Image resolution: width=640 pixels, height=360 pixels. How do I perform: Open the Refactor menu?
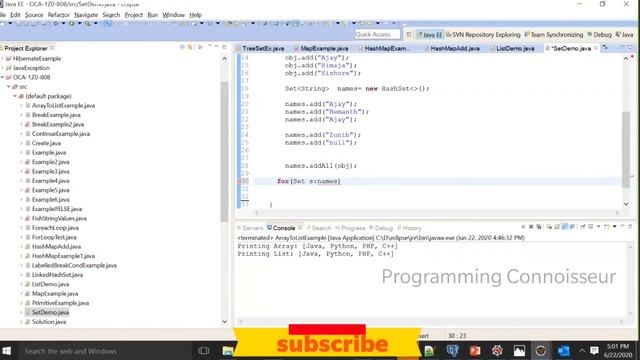58,15
